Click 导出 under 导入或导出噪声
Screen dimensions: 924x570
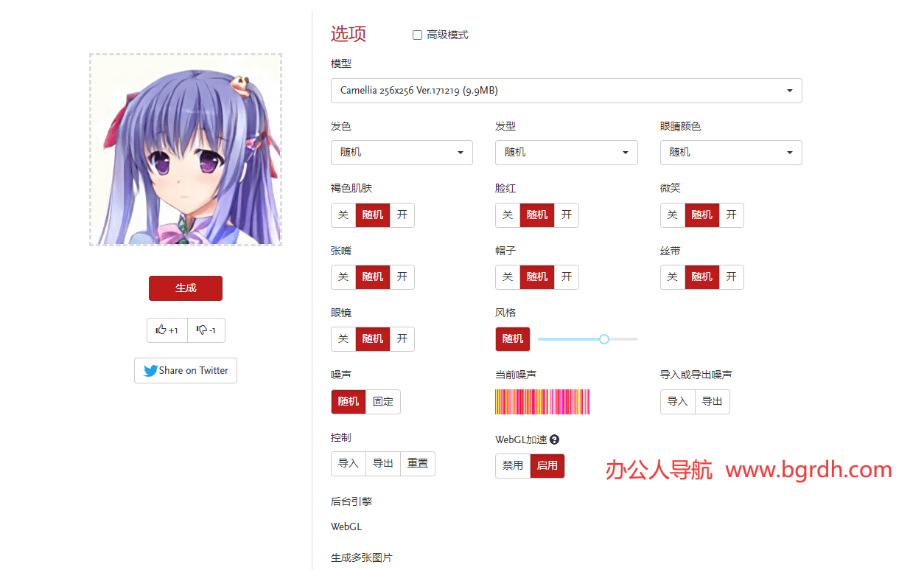click(712, 402)
